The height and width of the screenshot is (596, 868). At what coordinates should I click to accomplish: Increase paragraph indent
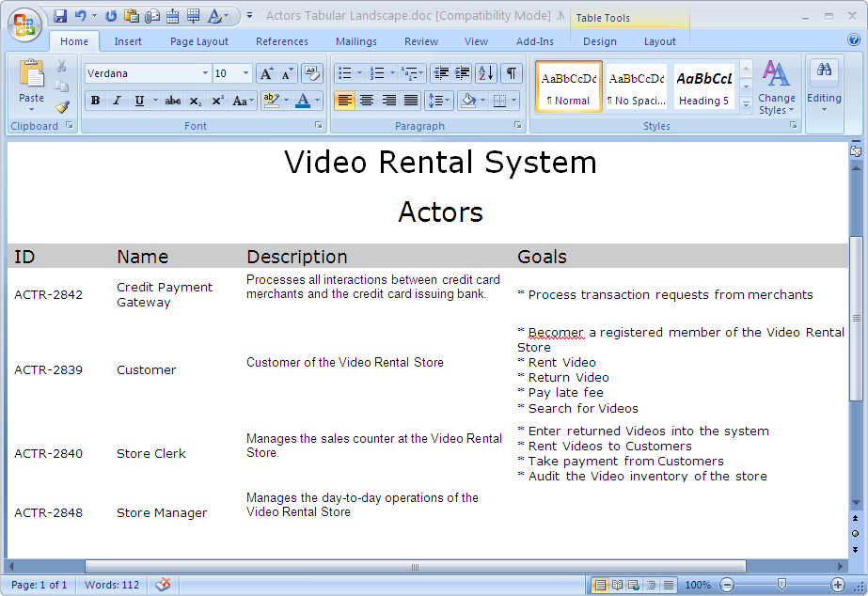462,73
